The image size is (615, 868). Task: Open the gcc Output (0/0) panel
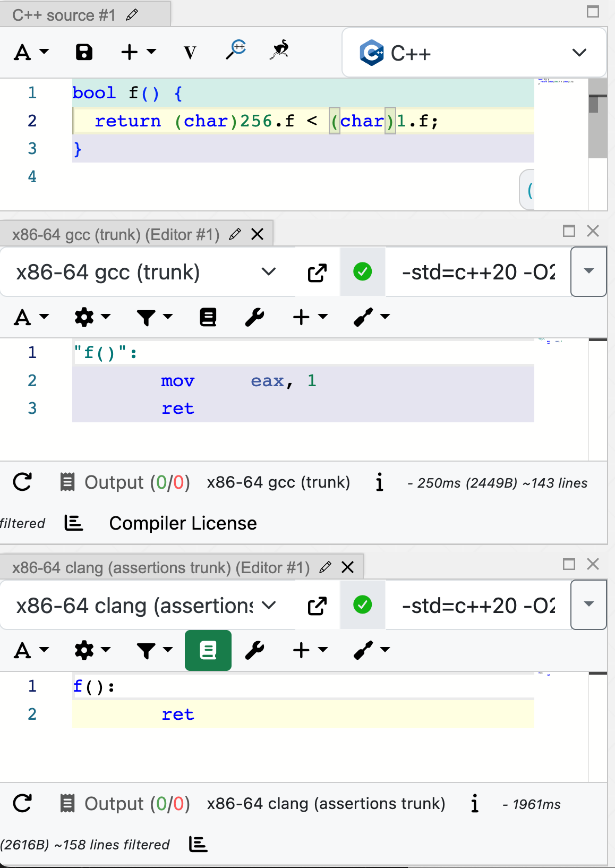(x=125, y=482)
